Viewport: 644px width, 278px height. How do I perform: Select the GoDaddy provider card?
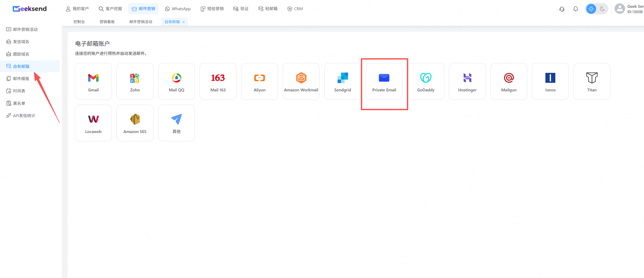coord(426,81)
